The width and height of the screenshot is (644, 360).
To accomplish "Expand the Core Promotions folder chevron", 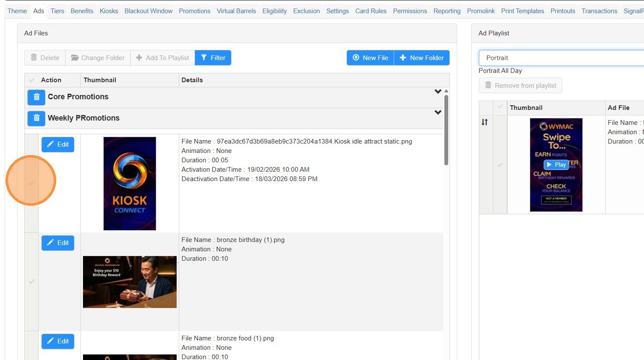I will pyautogui.click(x=438, y=91).
